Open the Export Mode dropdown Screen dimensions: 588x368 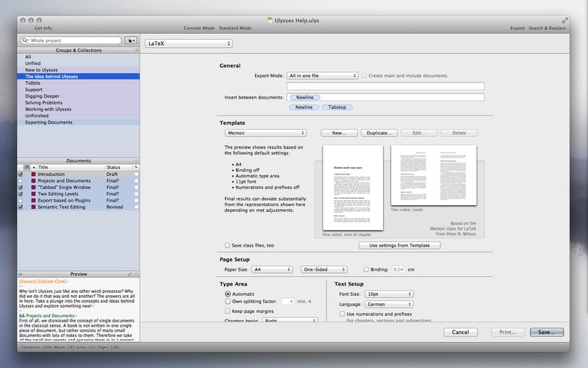[x=323, y=75]
